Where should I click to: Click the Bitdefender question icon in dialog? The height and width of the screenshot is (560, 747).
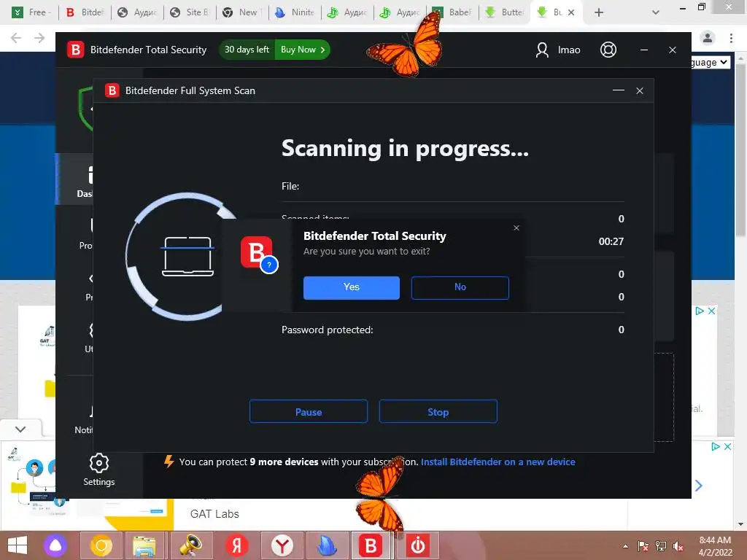click(x=259, y=254)
